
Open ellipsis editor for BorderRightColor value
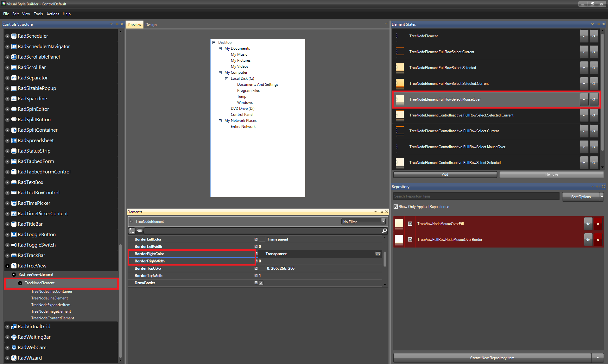coord(378,254)
